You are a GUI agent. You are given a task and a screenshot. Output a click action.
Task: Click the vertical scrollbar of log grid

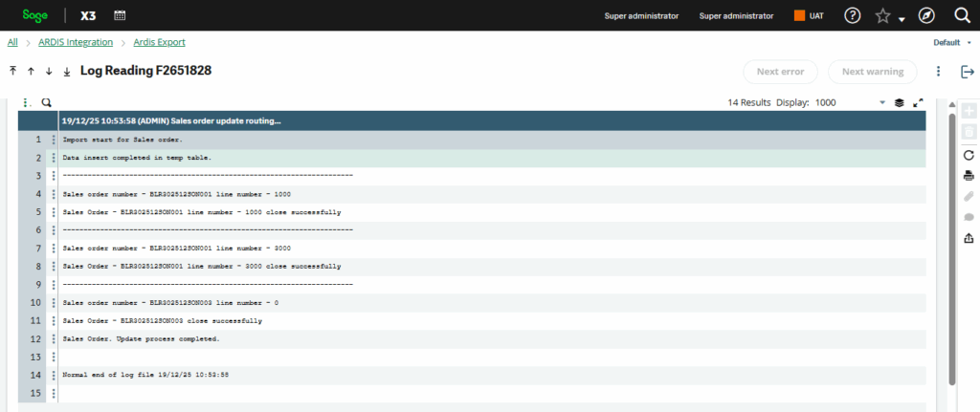point(951,249)
